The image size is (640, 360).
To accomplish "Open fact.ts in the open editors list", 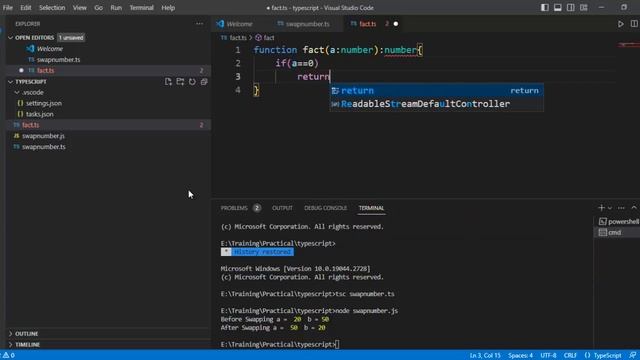I will [108, 71].
